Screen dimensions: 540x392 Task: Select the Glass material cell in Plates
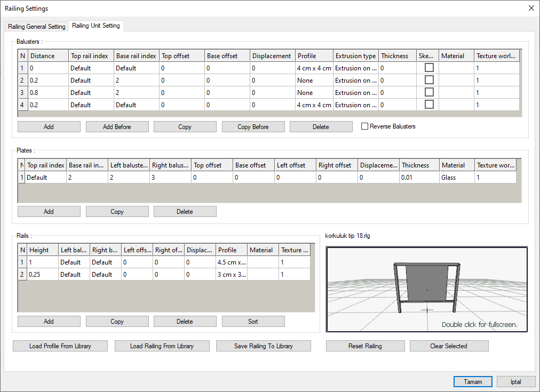pos(456,178)
